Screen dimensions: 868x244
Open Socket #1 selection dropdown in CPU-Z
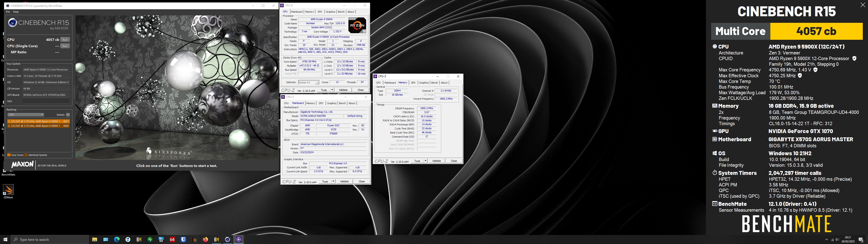(308, 82)
